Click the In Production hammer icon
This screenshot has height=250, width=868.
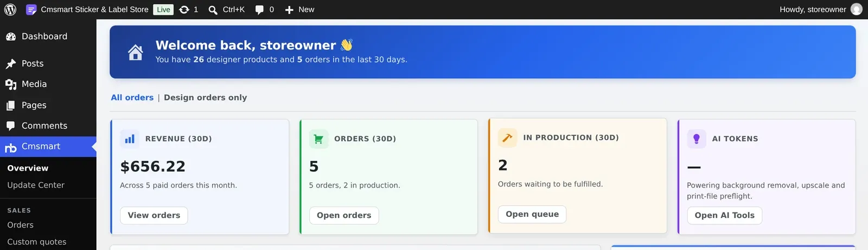pos(507,137)
